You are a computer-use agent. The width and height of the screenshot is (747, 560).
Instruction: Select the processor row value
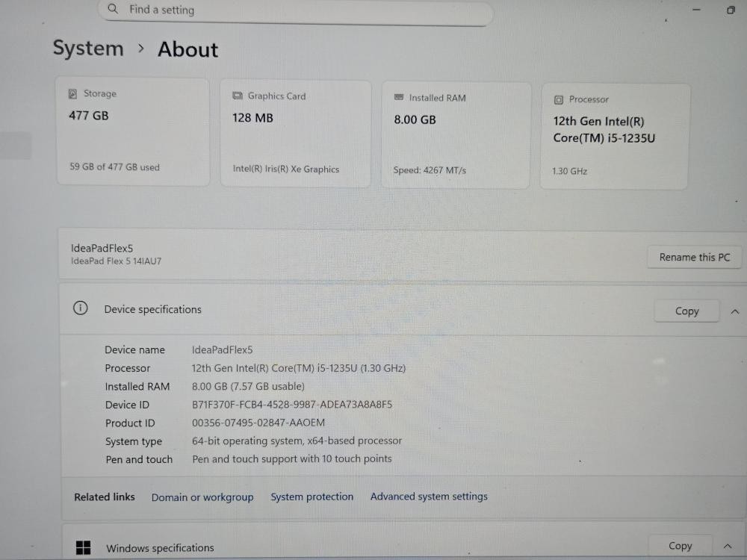click(x=299, y=368)
